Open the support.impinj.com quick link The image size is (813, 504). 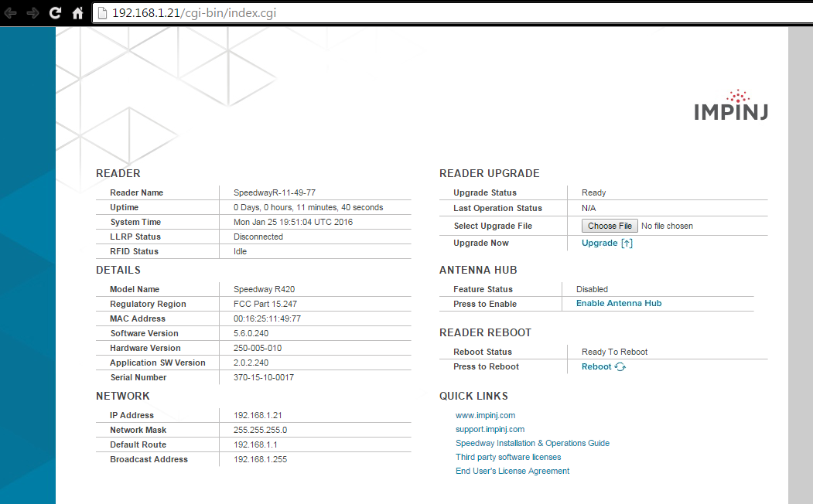(x=490, y=430)
